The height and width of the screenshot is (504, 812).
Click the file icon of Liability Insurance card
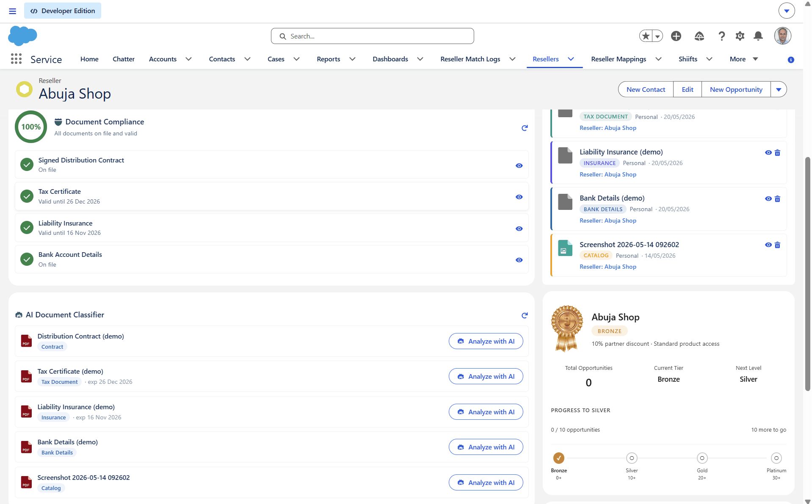pyautogui.click(x=565, y=155)
